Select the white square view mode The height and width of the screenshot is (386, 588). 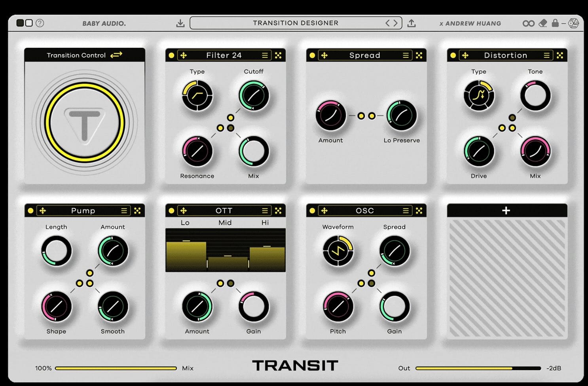pos(29,23)
